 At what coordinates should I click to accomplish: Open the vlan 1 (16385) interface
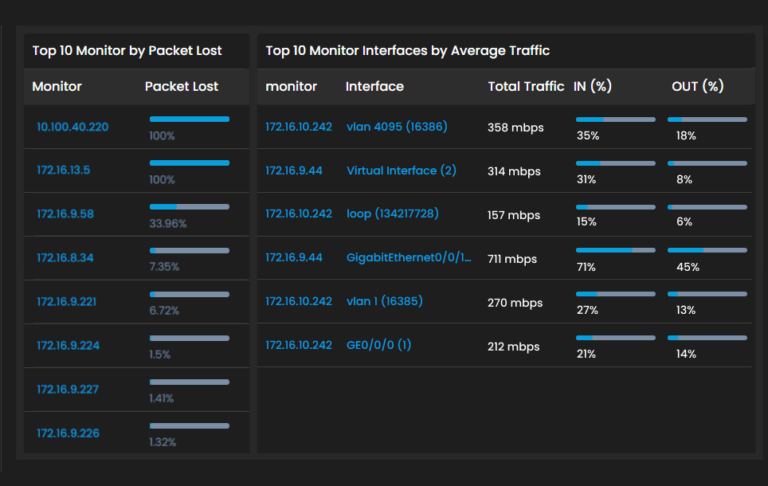384,301
